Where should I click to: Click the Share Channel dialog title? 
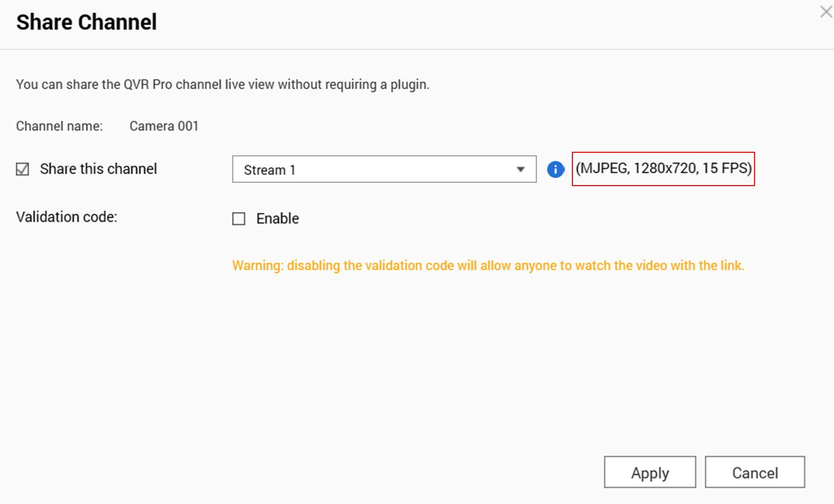[x=86, y=23]
